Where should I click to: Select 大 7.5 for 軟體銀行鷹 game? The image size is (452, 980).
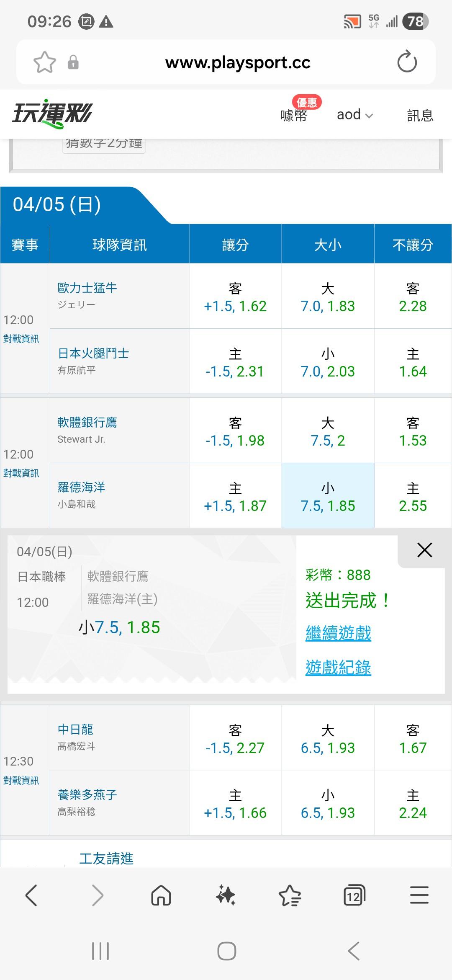point(328,431)
